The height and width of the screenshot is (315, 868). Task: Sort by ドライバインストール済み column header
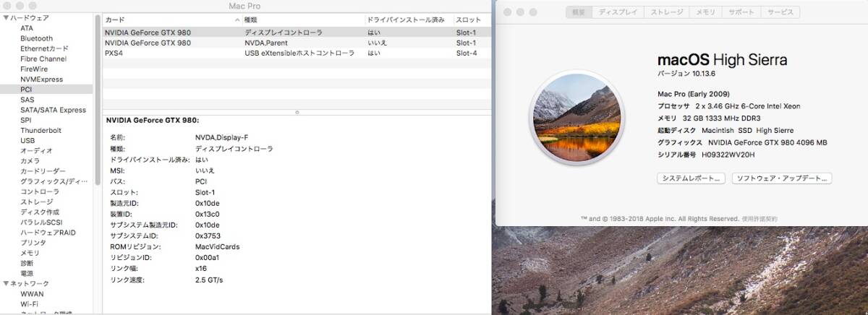409,20
